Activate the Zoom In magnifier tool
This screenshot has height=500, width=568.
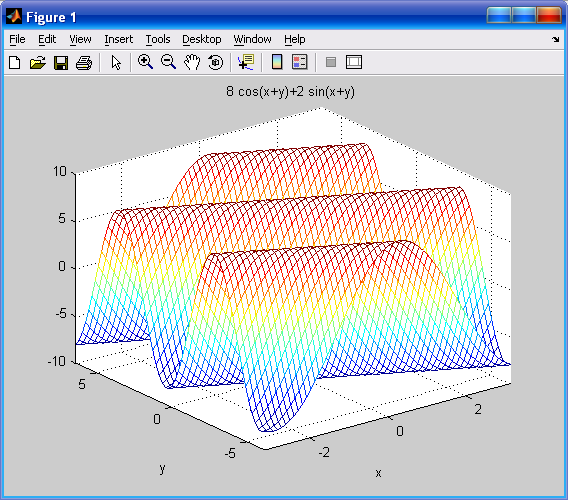coord(145,62)
